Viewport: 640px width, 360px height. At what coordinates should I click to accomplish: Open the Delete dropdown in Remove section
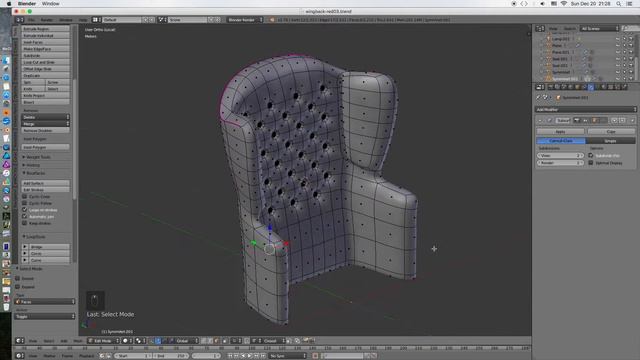[45, 117]
